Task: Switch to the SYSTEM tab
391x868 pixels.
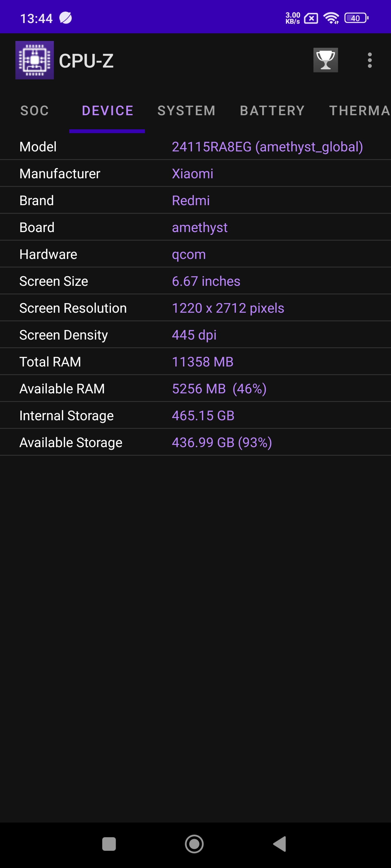Action: (186, 110)
